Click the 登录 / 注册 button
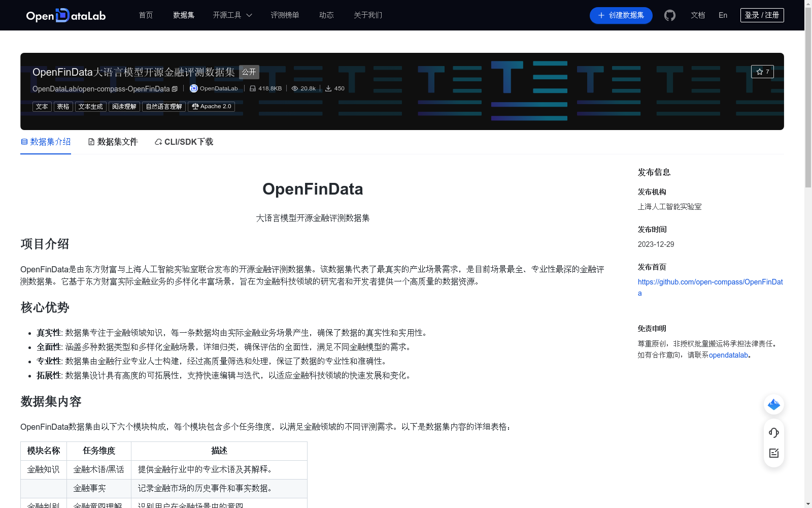Viewport: 812px width, 508px height. 762,15
